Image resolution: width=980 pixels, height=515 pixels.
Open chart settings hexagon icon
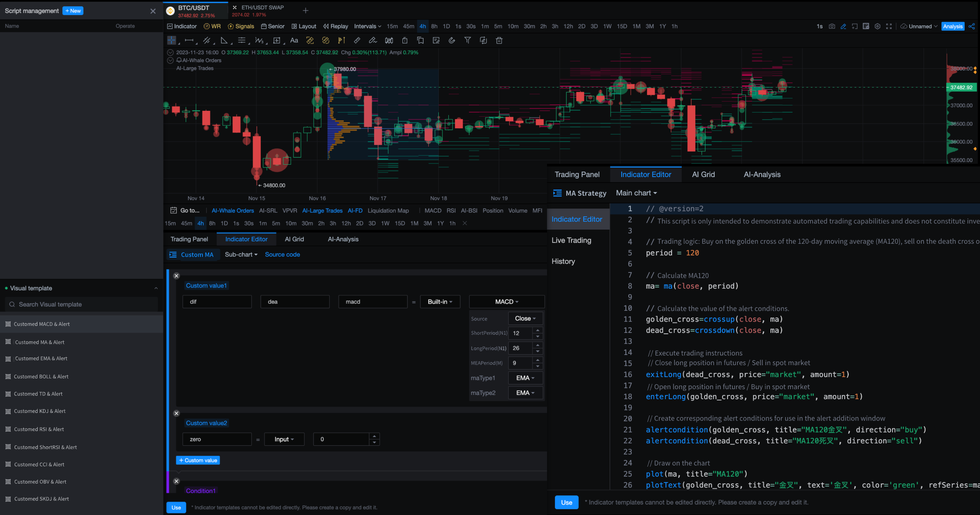tap(877, 26)
